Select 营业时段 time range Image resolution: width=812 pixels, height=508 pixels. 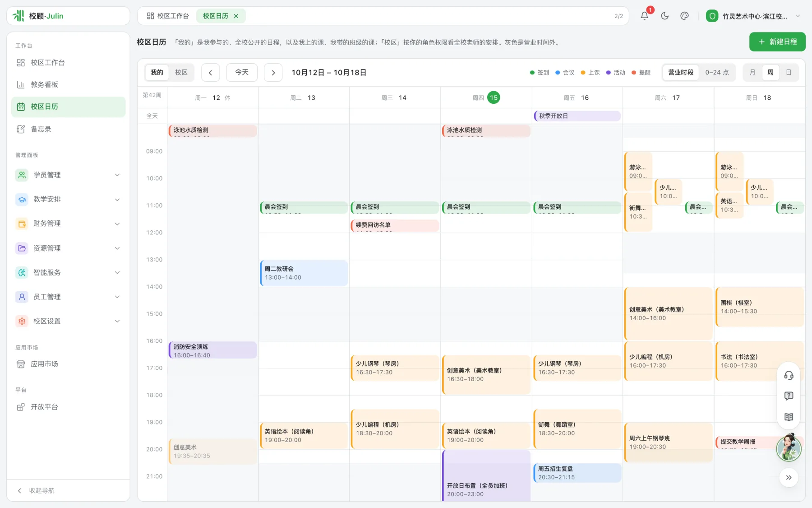(681, 72)
